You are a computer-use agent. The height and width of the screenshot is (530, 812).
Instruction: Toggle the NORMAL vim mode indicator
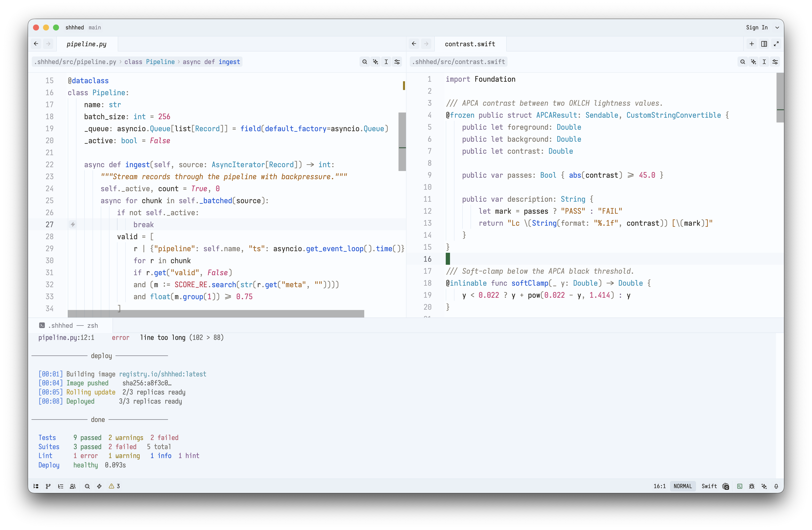tap(682, 486)
